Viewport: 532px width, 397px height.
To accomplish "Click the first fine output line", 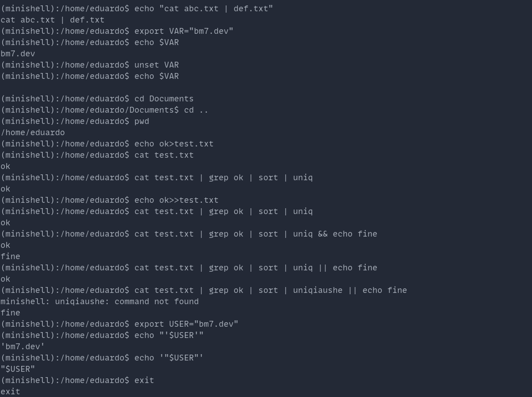I will pos(10,256).
